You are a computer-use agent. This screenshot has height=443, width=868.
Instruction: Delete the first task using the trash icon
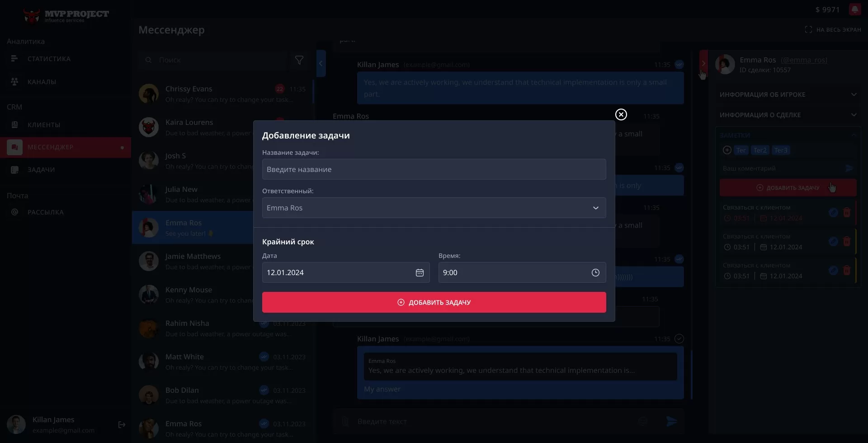point(847,212)
